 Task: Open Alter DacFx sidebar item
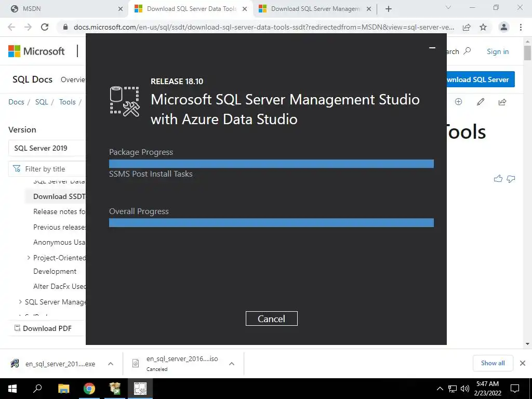coord(59,286)
